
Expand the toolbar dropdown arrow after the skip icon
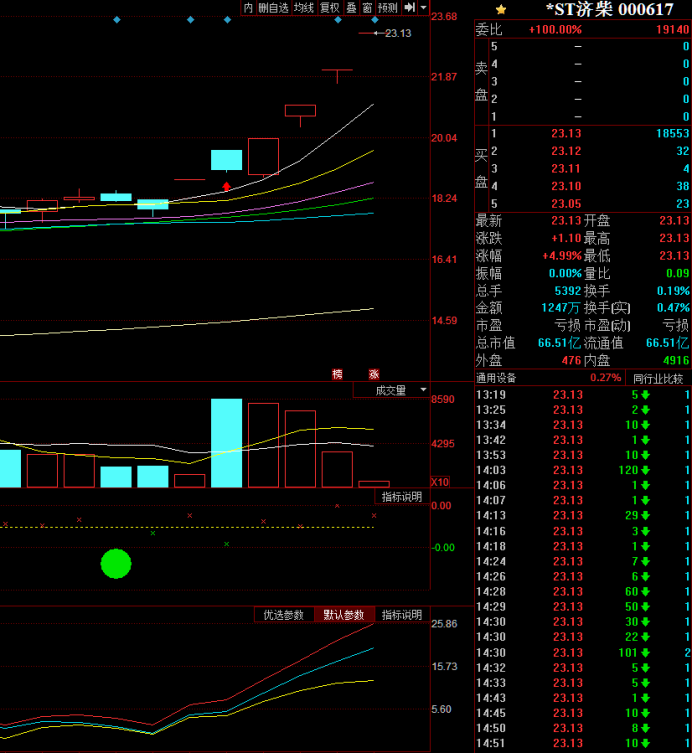[x=423, y=8]
